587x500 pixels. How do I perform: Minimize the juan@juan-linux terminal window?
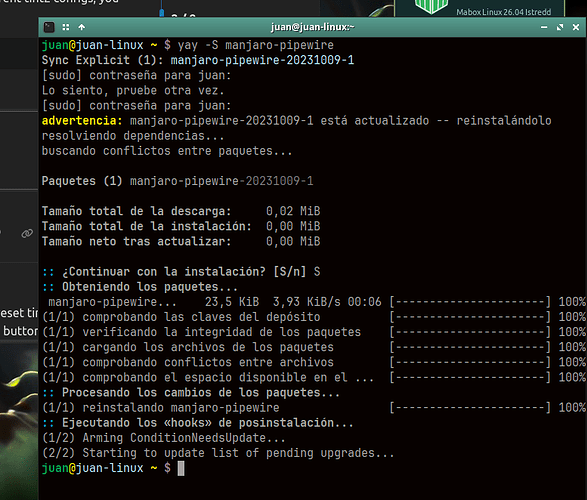coord(544,27)
